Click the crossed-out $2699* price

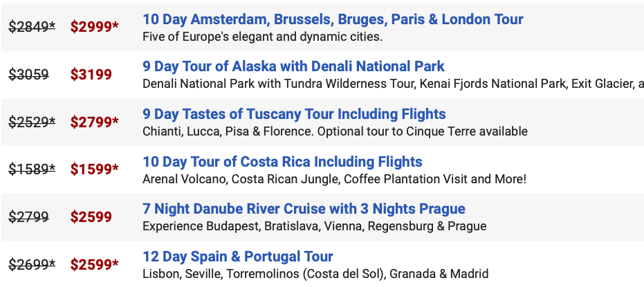point(32,264)
